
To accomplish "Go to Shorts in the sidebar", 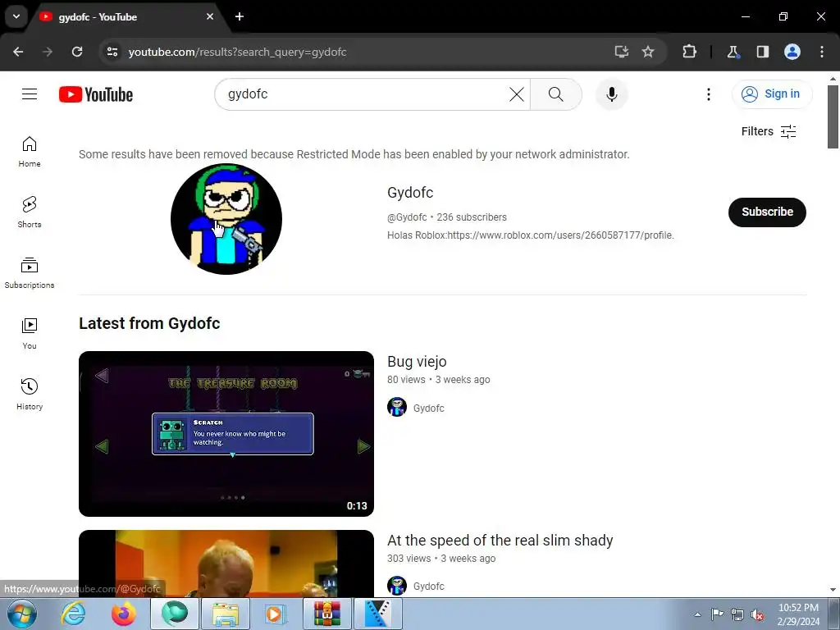I will tap(30, 212).
